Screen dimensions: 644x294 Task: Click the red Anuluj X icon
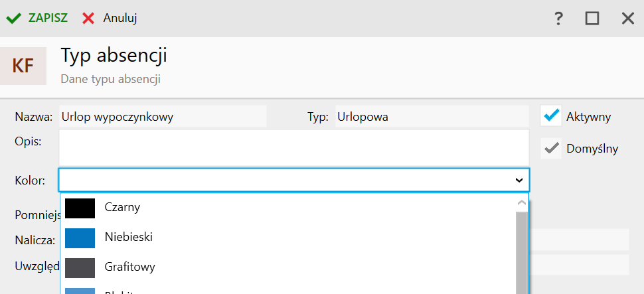click(88, 18)
